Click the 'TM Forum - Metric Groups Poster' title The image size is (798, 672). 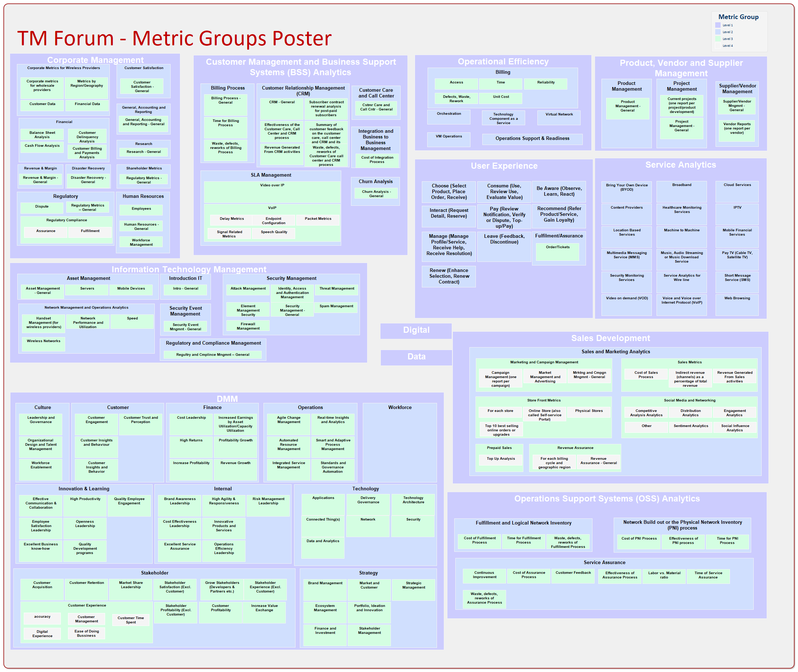coord(174,38)
